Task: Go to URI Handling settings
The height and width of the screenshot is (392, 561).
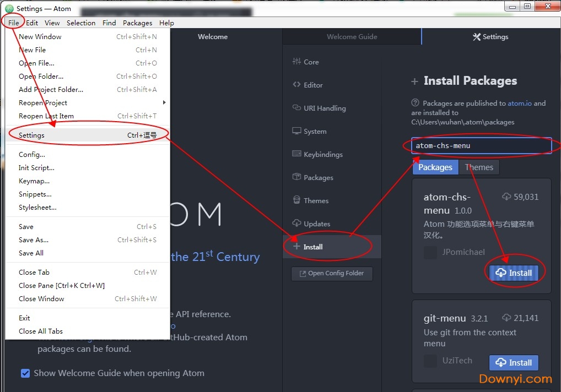Action: [324, 108]
